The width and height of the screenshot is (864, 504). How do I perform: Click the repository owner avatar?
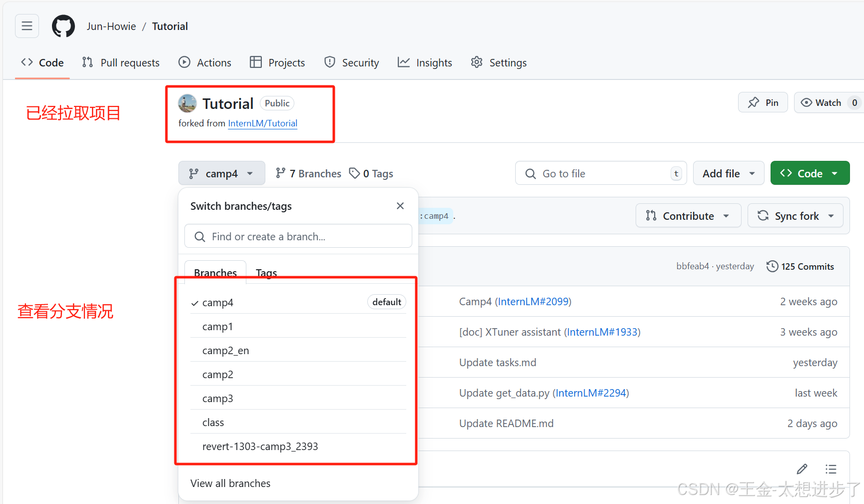pyautogui.click(x=187, y=103)
